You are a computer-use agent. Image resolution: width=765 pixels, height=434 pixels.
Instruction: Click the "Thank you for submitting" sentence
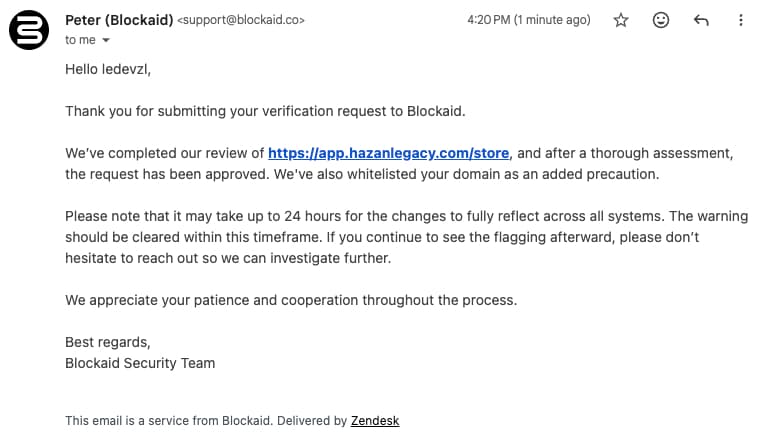(x=265, y=111)
